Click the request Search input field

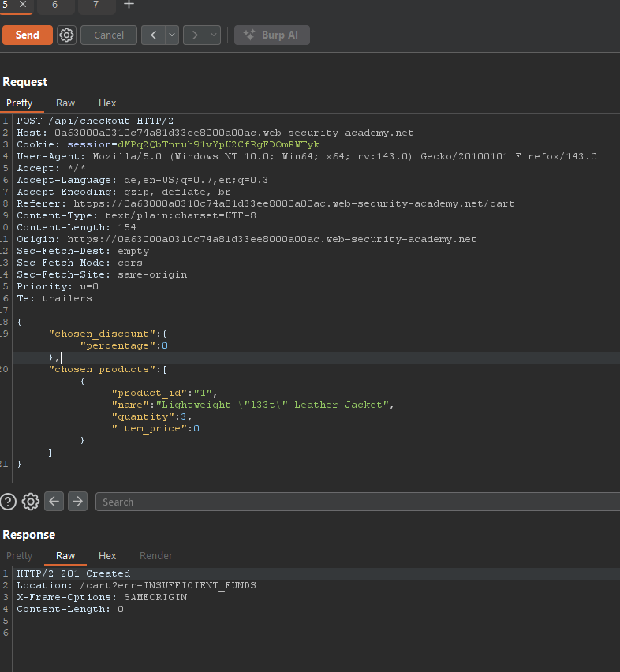pos(355,502)
